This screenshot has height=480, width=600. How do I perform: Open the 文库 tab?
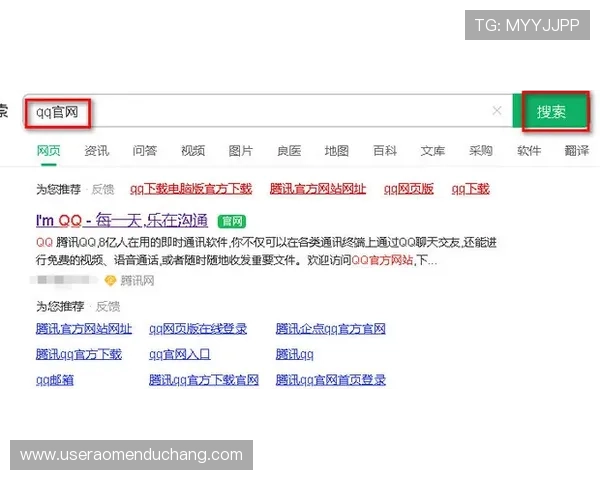[433, 151]
